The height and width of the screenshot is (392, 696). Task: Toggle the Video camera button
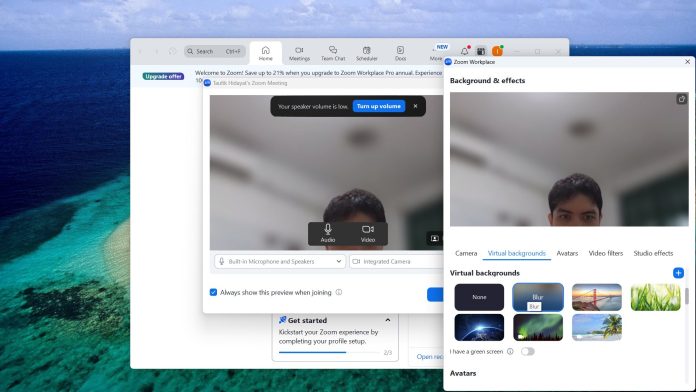coord(368,234)
